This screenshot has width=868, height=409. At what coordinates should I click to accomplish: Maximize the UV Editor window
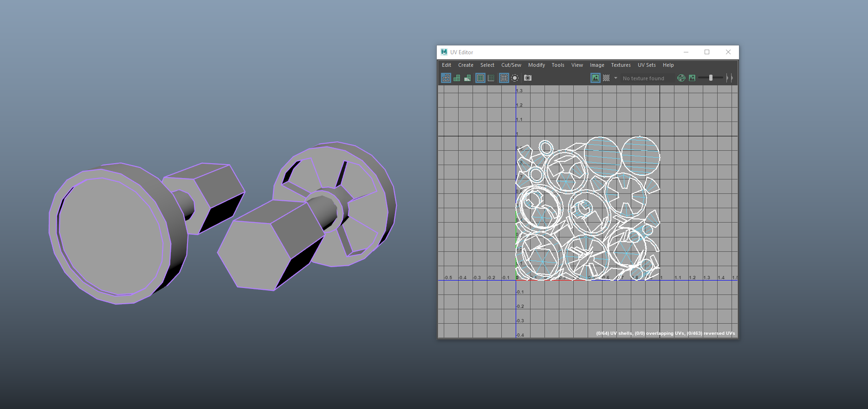coord(707,52)
